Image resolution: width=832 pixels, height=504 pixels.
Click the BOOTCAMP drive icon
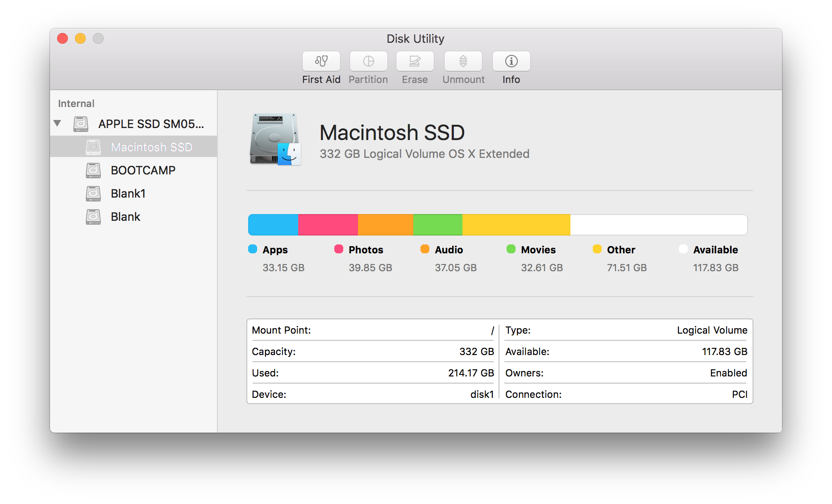(93, 170)
